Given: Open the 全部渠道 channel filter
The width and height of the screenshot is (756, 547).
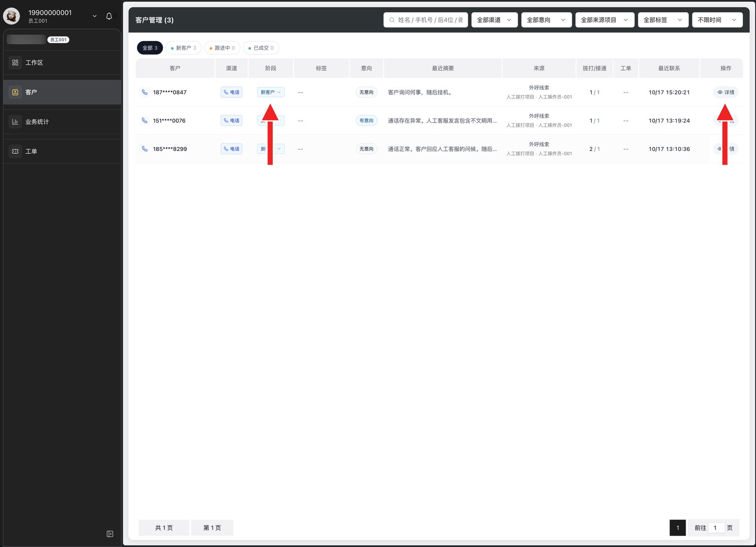Looking at the screenshot, I should pyautogui.click(x=494, y=20).
